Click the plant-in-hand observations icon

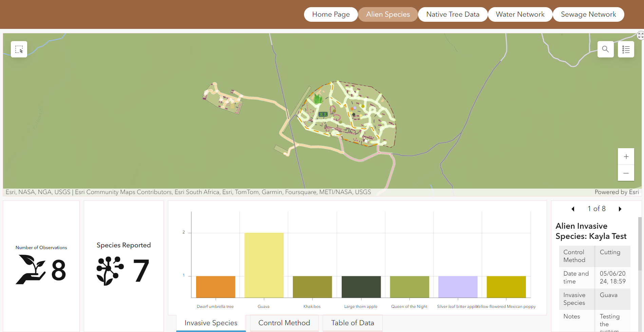[x=31, y=270]
